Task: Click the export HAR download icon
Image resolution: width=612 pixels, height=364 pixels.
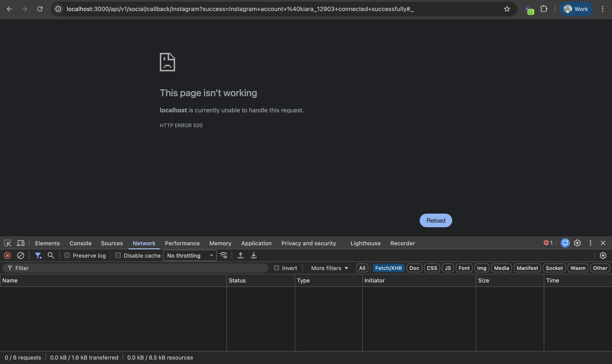Action: pos(254,255)
